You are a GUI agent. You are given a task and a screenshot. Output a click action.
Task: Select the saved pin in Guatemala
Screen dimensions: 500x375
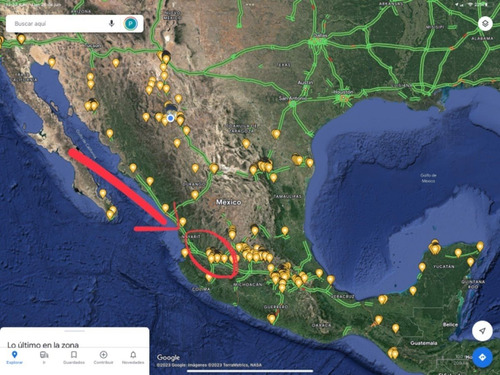pyautogui.click(x=393, y=353)
